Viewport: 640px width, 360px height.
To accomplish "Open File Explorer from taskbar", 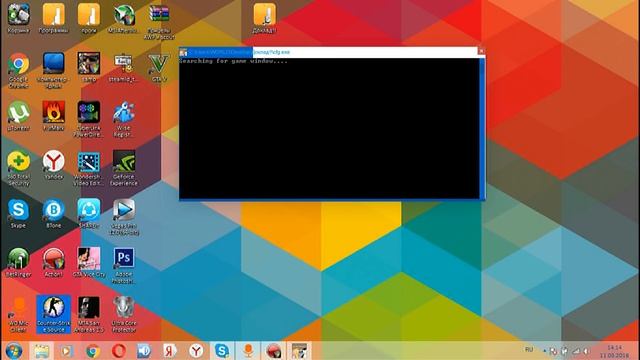I will tap(41, 351).
